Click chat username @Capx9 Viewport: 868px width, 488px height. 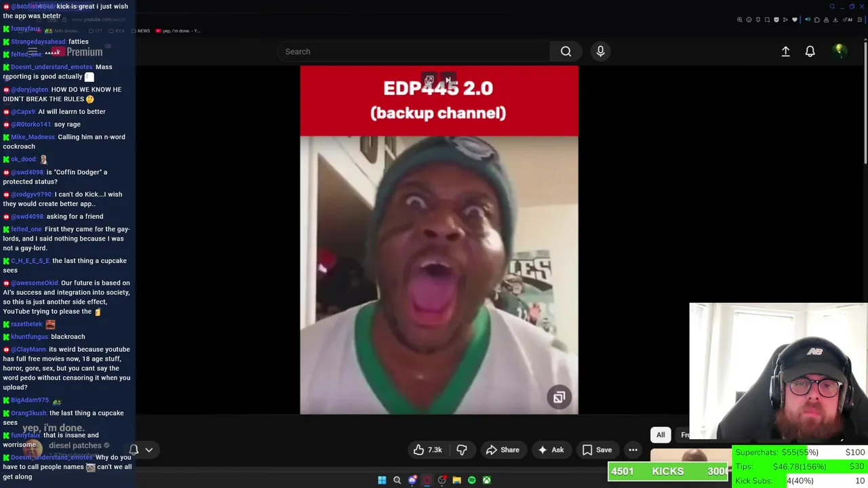click(x=24, y=111)
